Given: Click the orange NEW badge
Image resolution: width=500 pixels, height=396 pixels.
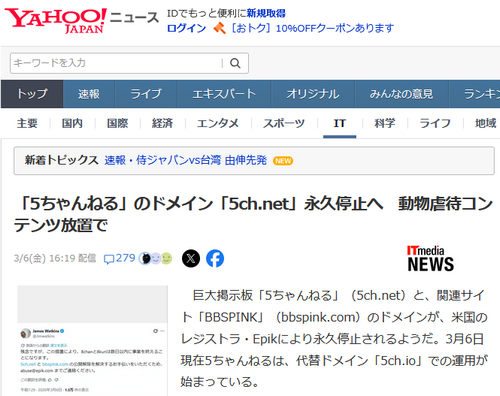Looking at the screenshot, I should point(283,161).
